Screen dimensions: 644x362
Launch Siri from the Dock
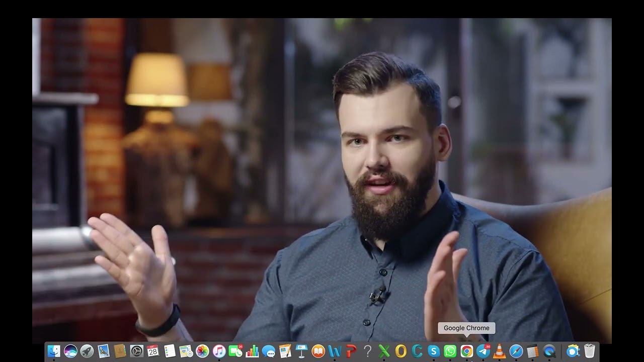tap(70, 351)
